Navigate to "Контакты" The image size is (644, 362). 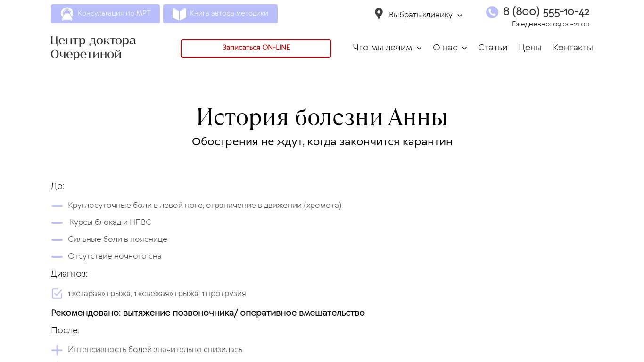pos(572,48)
